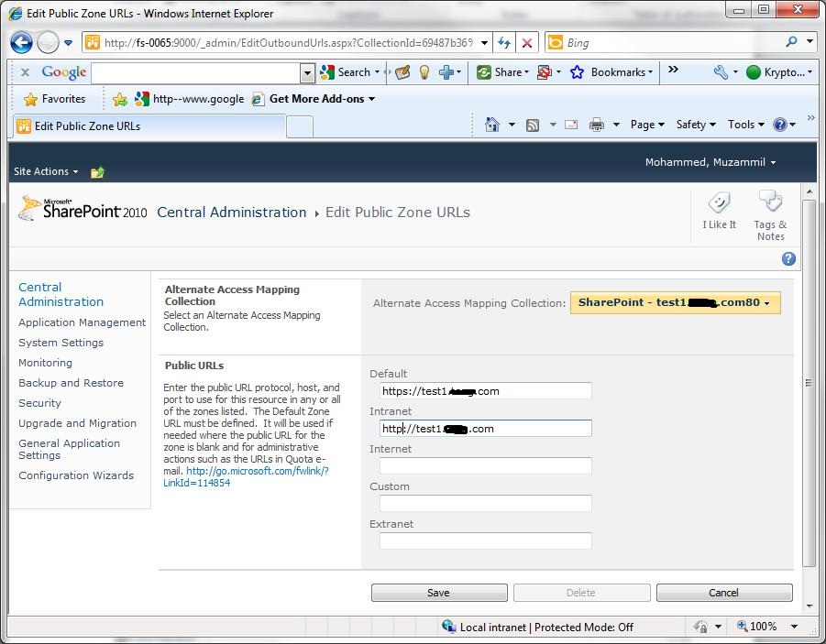Click the Refresh page icon
826x644 pixels.
[504, 43]
